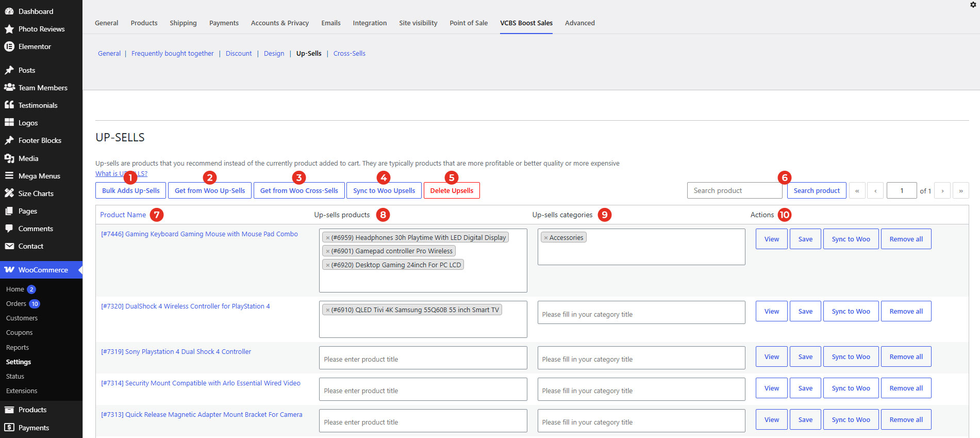Remove Gamepad controller Pro Wireless tag
The image size is (980, 438).
pos(327,251)
